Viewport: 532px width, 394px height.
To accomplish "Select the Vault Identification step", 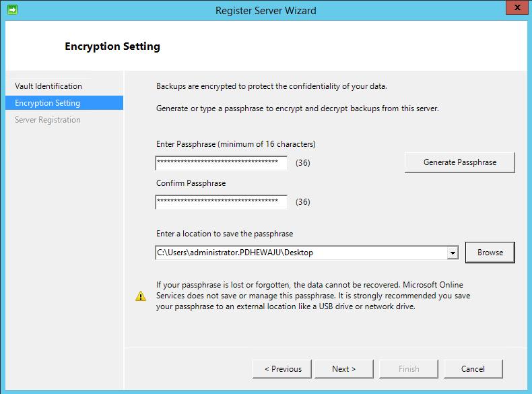I will [x=48, y=86].
